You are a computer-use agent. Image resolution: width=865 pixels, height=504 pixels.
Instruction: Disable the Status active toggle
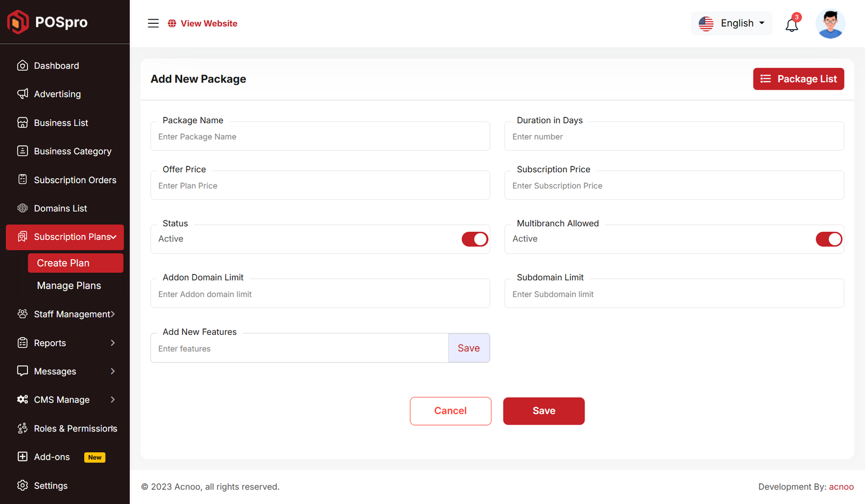pyautogui.click(x=475, y=239)
